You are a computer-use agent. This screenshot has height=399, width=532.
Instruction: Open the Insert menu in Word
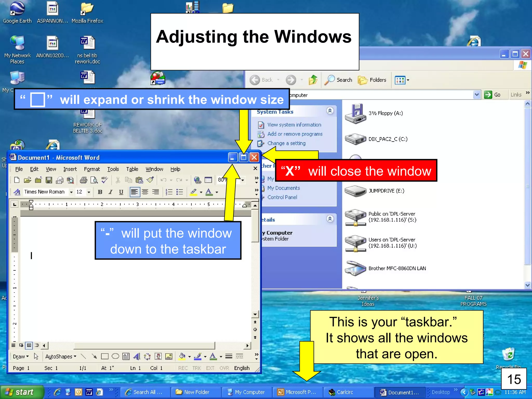tap(70, 169)
